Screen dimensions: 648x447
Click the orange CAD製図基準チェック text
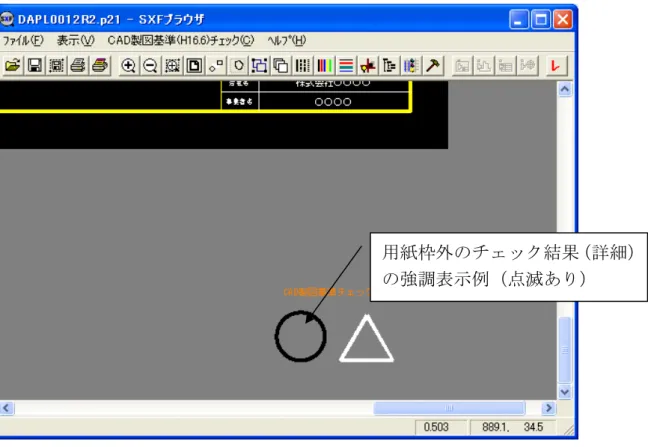coord(326,292)
